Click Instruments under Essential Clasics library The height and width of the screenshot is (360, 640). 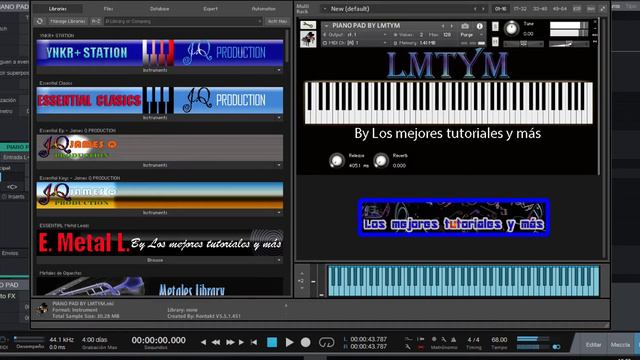pyautogui.click(x=155, y=118)
